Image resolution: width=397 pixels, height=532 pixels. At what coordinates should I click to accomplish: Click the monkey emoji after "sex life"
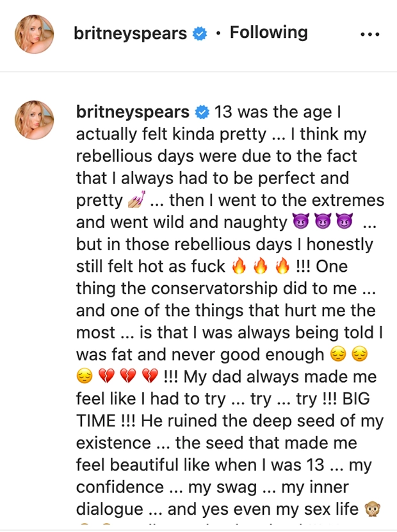372,508
